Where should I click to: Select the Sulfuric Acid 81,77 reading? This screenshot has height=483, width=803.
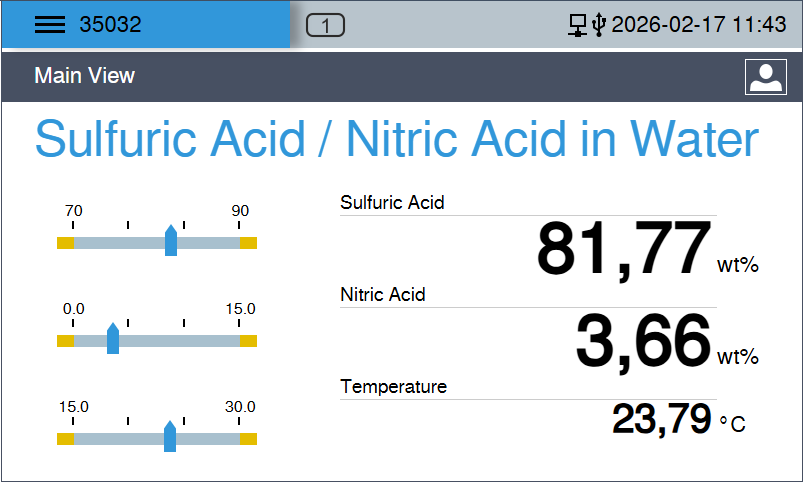click(624, 250)
